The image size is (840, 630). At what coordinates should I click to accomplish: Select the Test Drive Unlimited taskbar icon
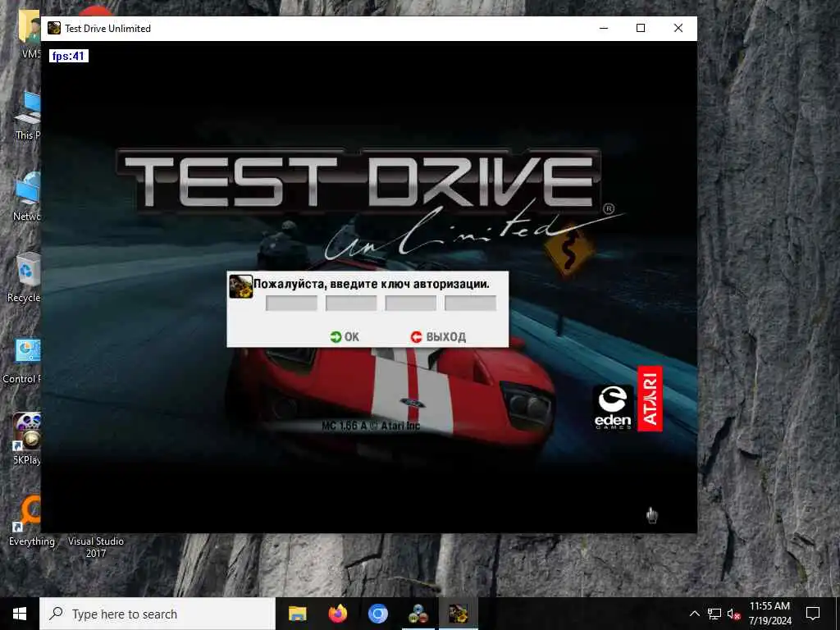(x=458, y=614)
